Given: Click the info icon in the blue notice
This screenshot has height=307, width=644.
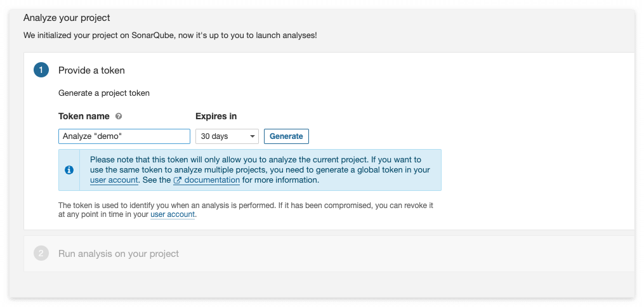Looking at the screenshot, I should [69, 170].
